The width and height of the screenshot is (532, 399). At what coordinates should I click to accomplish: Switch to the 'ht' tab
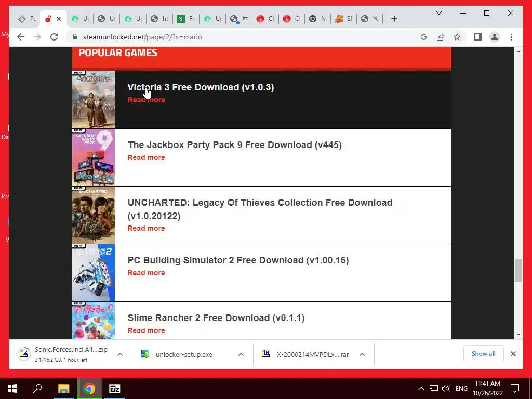tap(159, 19)
